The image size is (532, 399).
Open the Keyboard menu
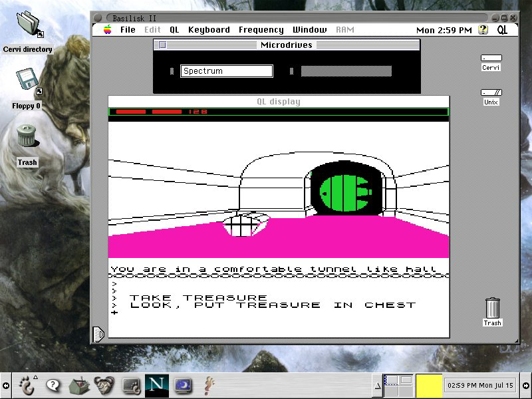point(209,30)
